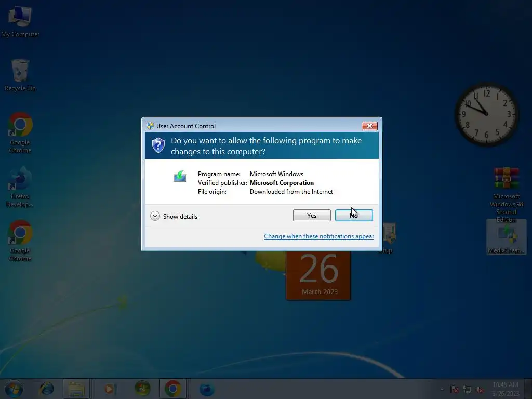Click the analog clock gadget
The height and width of the screenshot is (399, 532).
(x=486, y=114)
